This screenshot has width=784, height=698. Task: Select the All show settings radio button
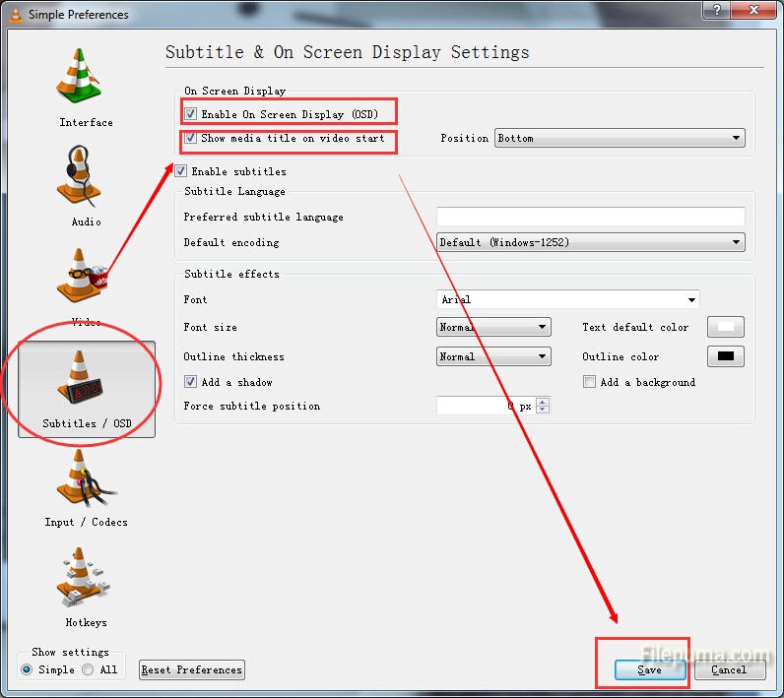point(88,669)
